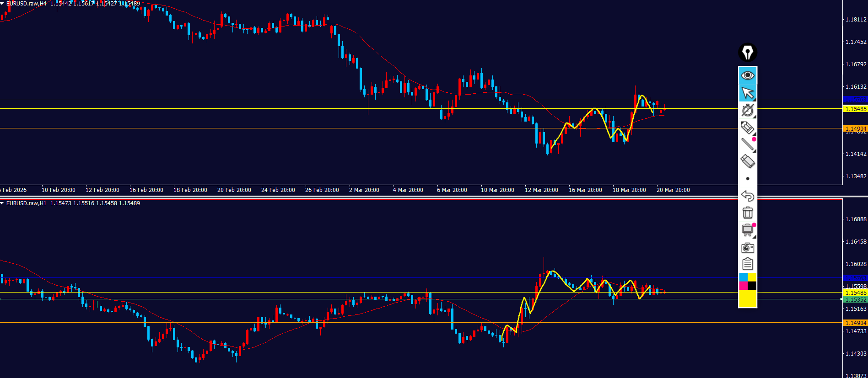
Task: Toggle drawings visibility with the eye icon
Action: [747, 75]
